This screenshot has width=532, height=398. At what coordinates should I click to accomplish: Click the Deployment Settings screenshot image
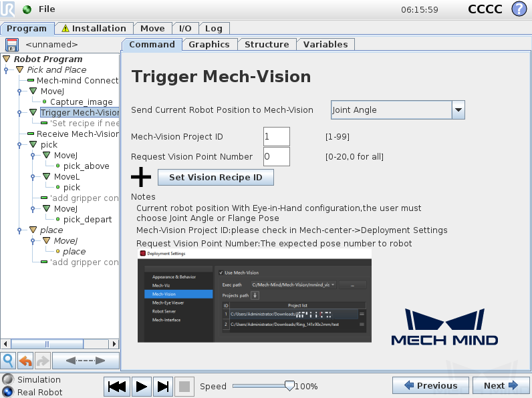point(255,296)
